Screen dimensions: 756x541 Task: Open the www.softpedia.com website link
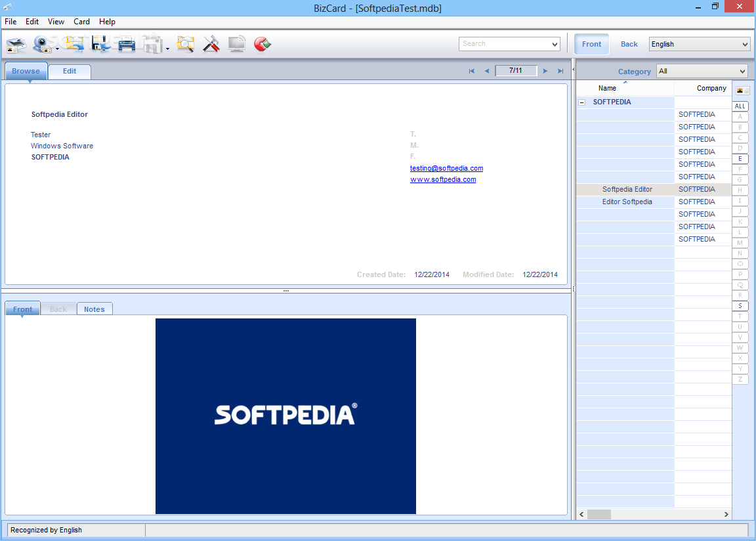pyautogui.click(x=443, y=179)
